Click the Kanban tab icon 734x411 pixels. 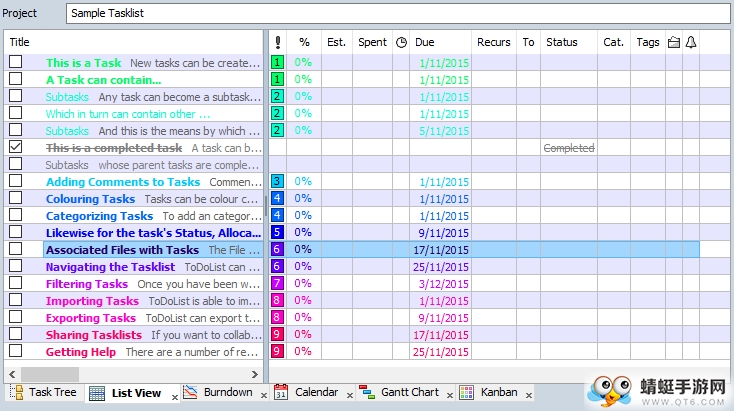(x=466, y=392)
